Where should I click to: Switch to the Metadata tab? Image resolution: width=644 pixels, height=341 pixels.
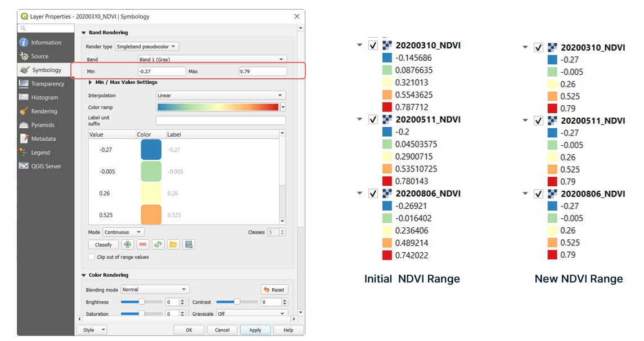coord(43,138)
